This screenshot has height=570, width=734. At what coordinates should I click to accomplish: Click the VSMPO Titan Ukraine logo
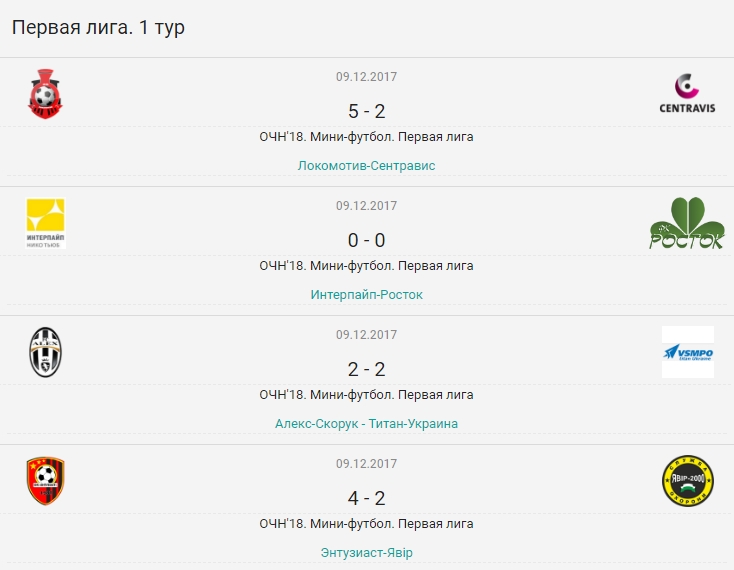coord(688,352)
